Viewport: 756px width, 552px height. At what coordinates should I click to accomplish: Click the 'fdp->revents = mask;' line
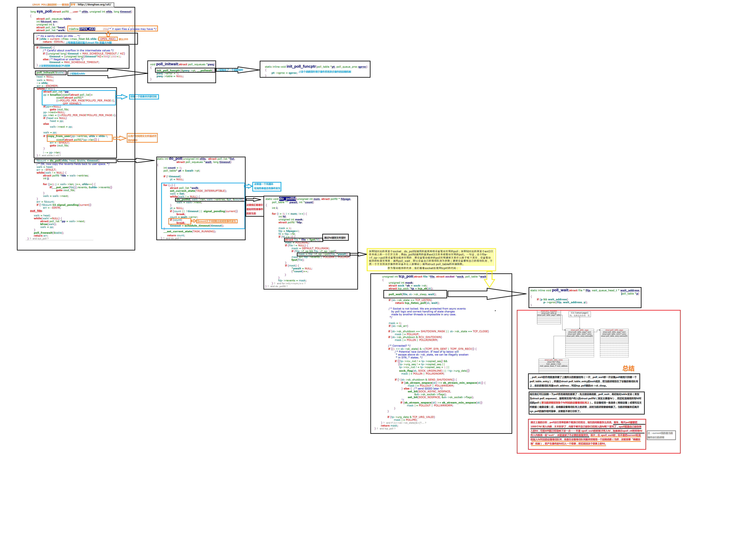tap(292, 281)
